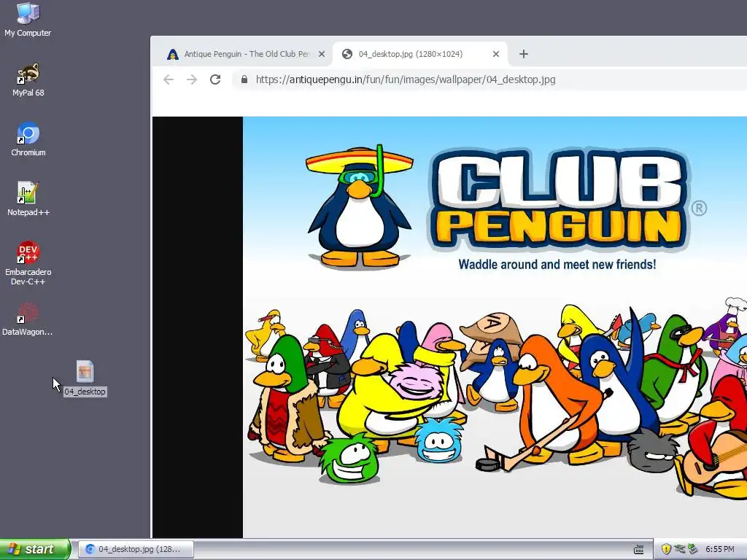
Task: Select the MyPal 68 desktop shortcut
Action: (28, 79)
